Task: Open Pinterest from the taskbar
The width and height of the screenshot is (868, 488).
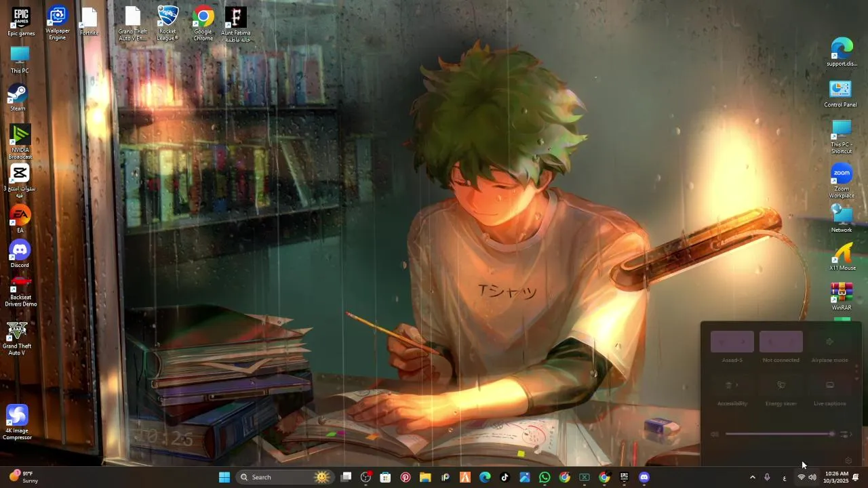Action: tap(406, 477)
